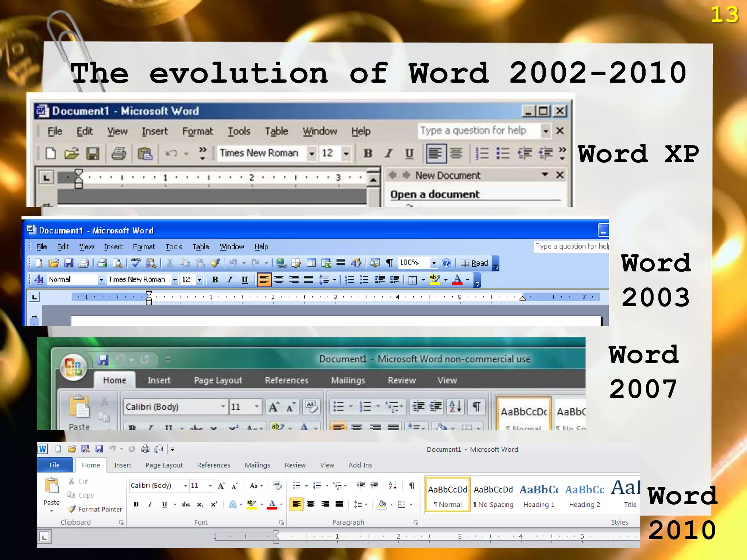Click the blue File tab in Word 2010
Image resolution: width=747 pixels, height=560 pixels.
tap(54, 465)
